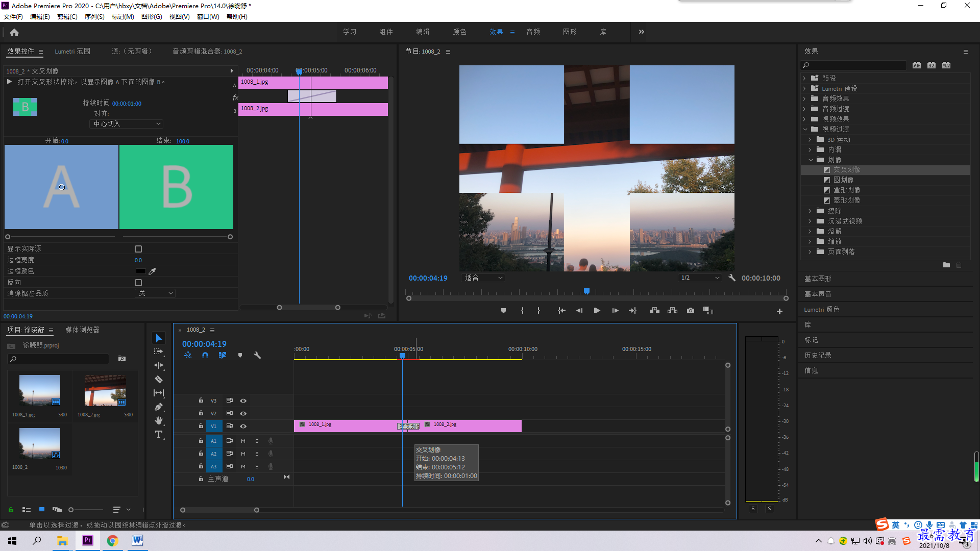Open playback resolution dropdown 1/2
980x551 pixels.
[x=700, y=278]
